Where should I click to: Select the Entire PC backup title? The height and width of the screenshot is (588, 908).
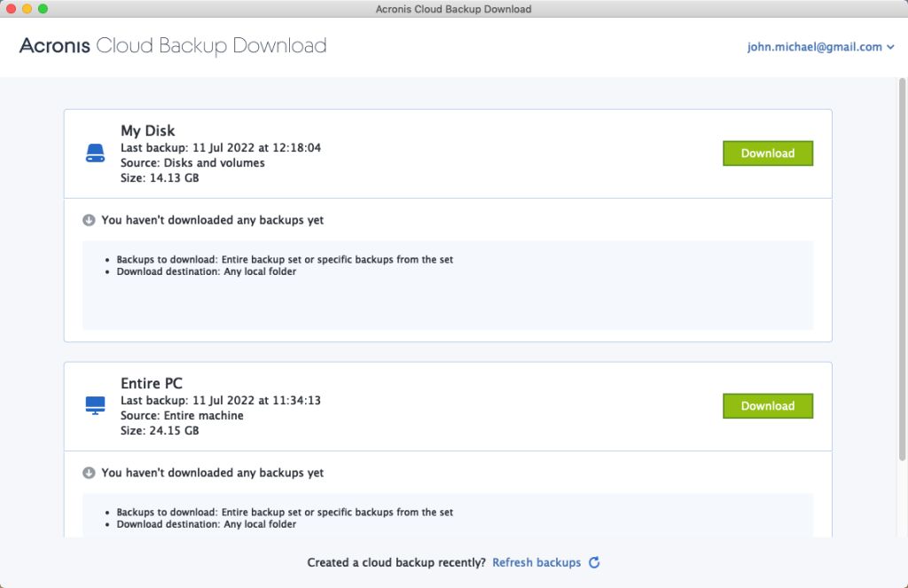tap(152, 384)
